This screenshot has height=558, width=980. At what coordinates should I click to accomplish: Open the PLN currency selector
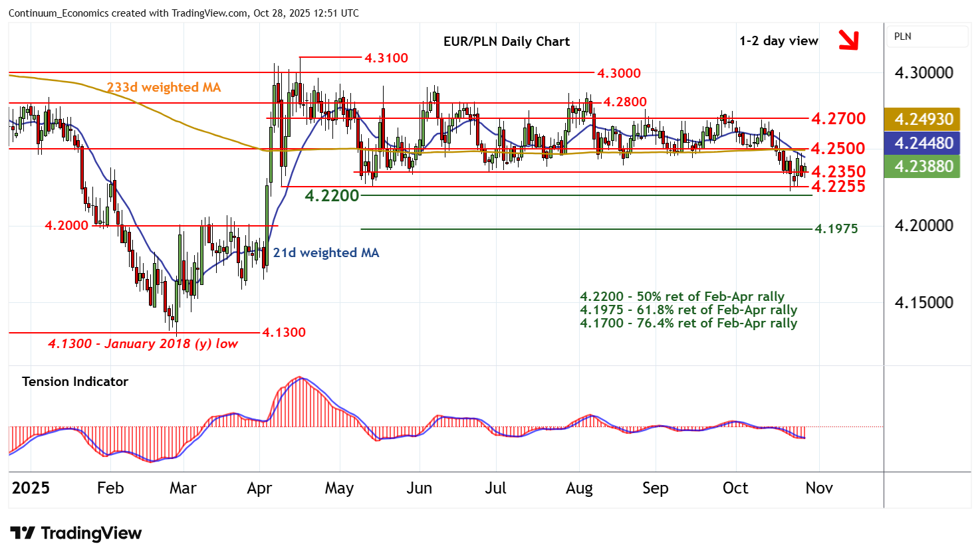[927, 37]
